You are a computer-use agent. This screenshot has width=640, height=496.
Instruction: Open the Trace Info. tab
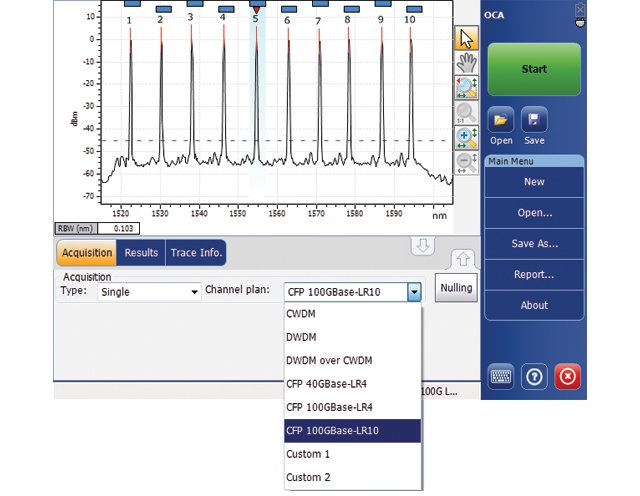tap(196, 253)
